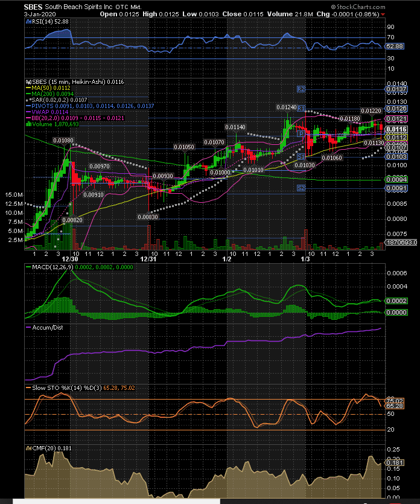Click the 0.0091 S2 axis tag
This screenshot has width=420, height=504.
(396, 188)
